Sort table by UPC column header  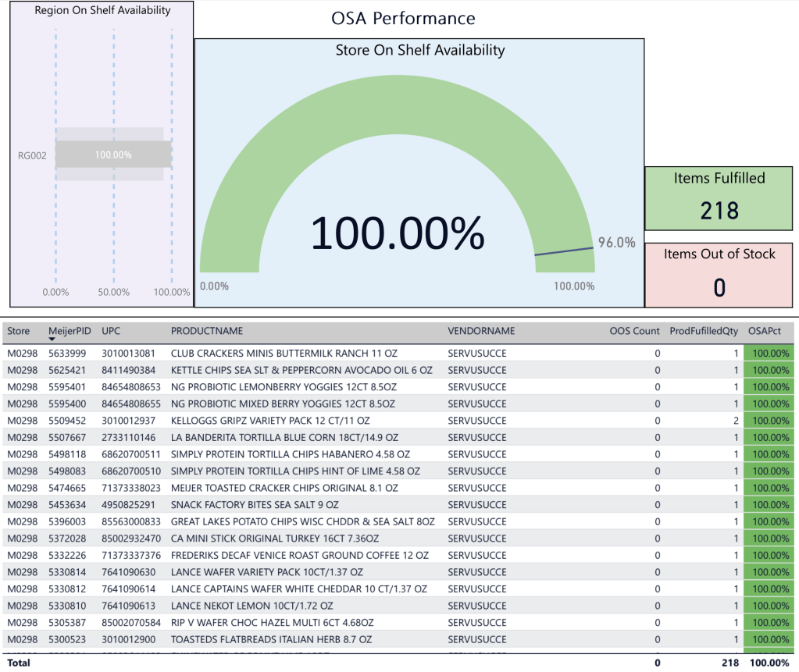[112, 331]
